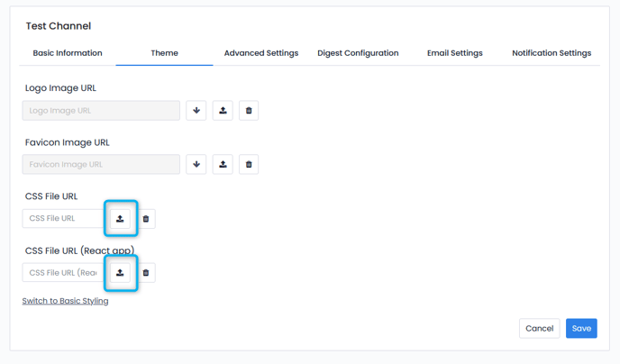Open the Notification Settings tab
620x364 pixels.
click(552, 53)
